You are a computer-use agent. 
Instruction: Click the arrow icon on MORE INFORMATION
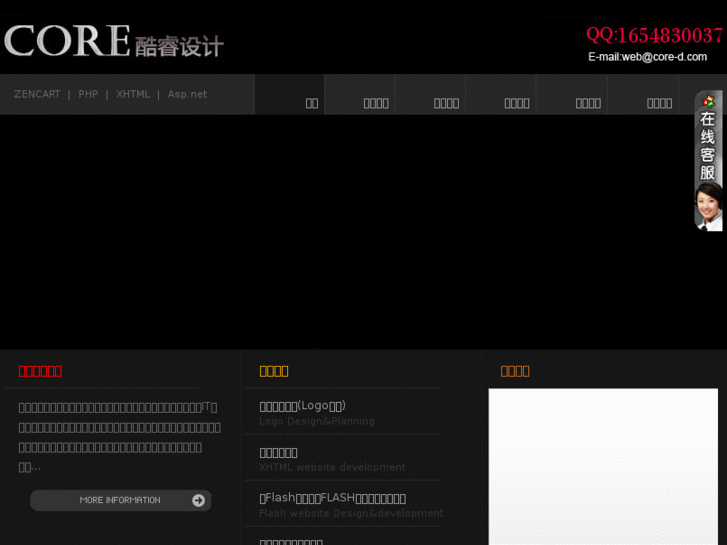coord(198,500)
